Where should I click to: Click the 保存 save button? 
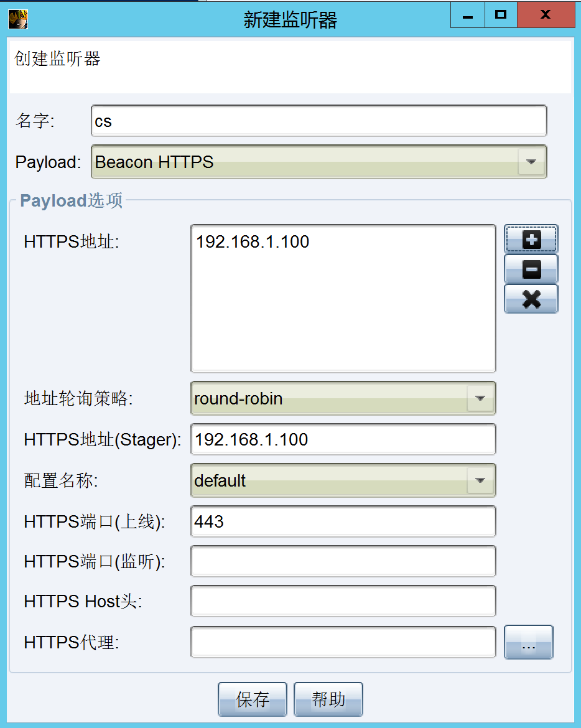click(253, 699)
